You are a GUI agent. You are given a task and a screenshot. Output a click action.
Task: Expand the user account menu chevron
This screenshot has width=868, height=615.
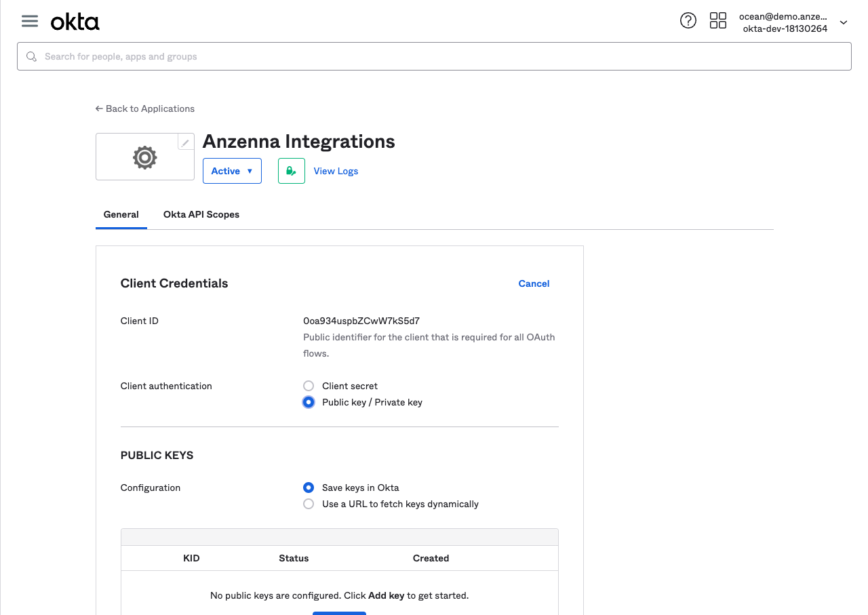coord(844,22)
